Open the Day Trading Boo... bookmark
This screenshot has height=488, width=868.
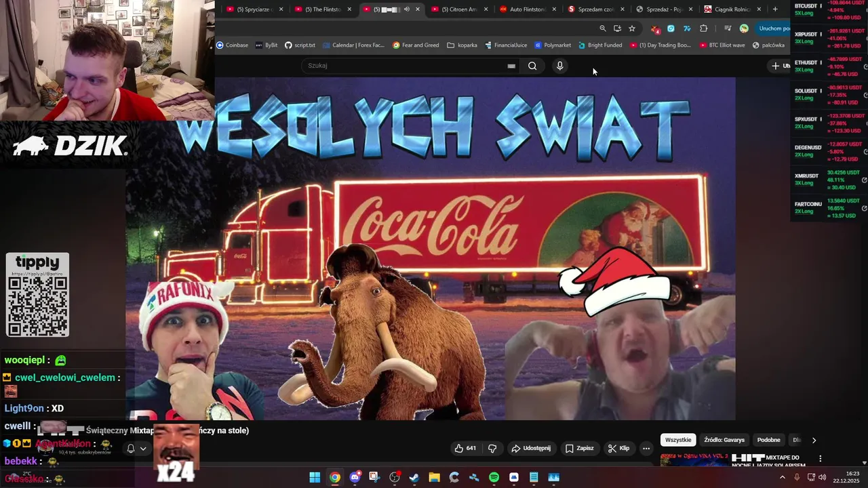pyautogui.click(x=660, y=45)
